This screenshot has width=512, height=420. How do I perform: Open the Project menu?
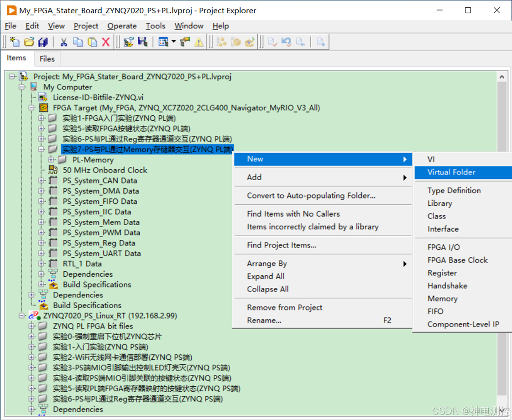coord(86,26)
